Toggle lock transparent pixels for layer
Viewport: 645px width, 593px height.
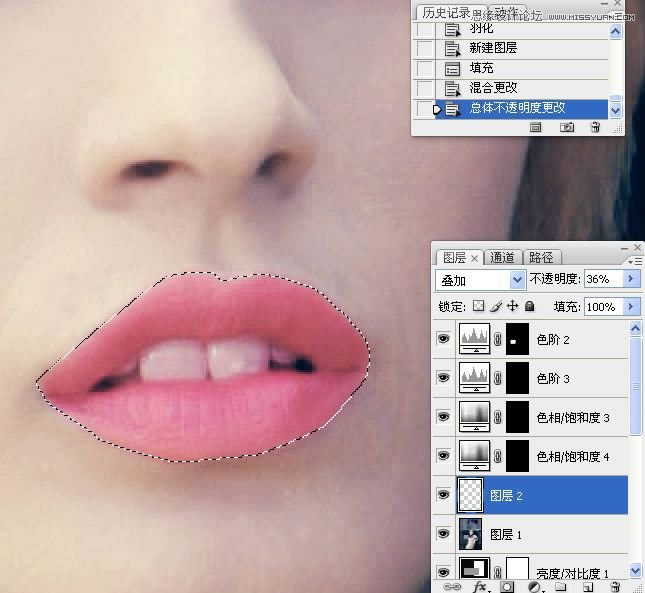click(x=478, y=306)
